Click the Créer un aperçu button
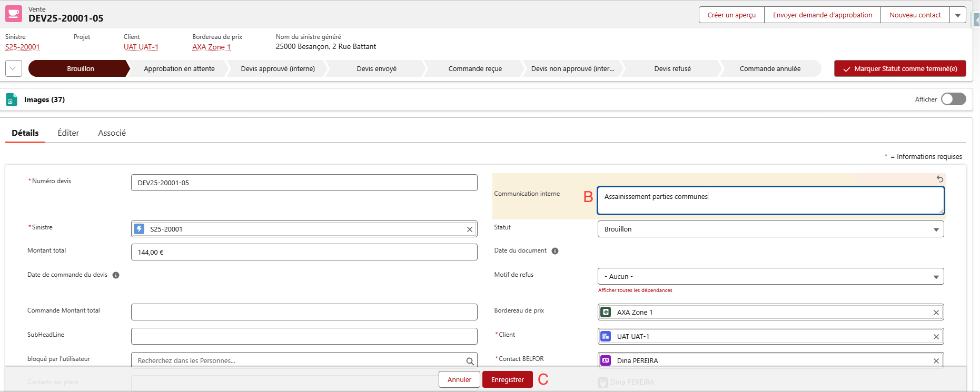980x392 pixels. [731, 15]
